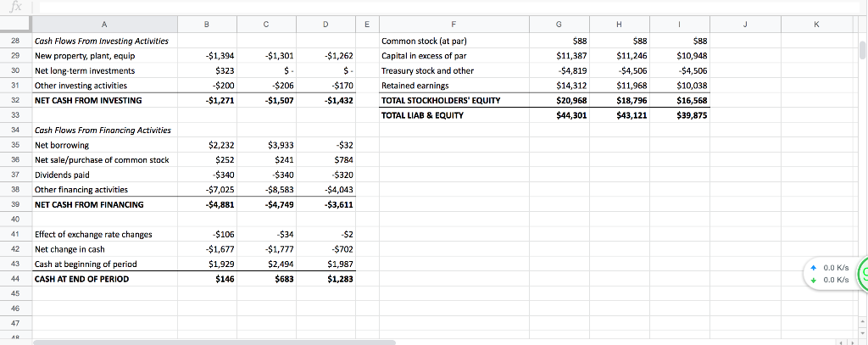Select cell with value -$7,025
The width and height of the screenshot is (868, 345).
(x=207, y=189)
